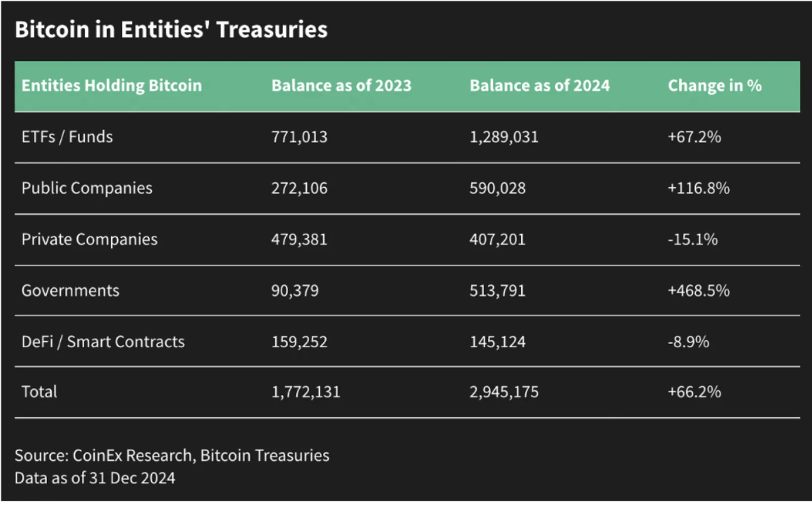The image size is (812, 505).
Task: Select the 'Change in %' column header
Action: click(715, 85)
